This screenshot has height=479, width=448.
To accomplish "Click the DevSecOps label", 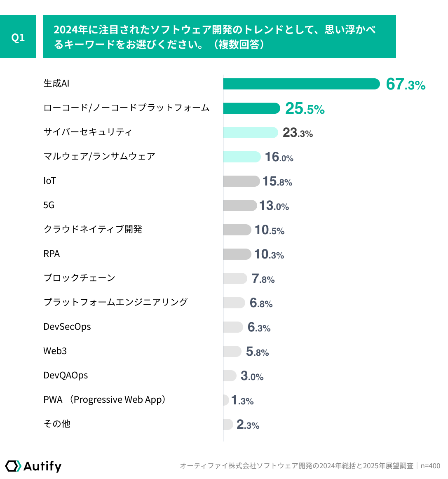I will pos(67,326).
